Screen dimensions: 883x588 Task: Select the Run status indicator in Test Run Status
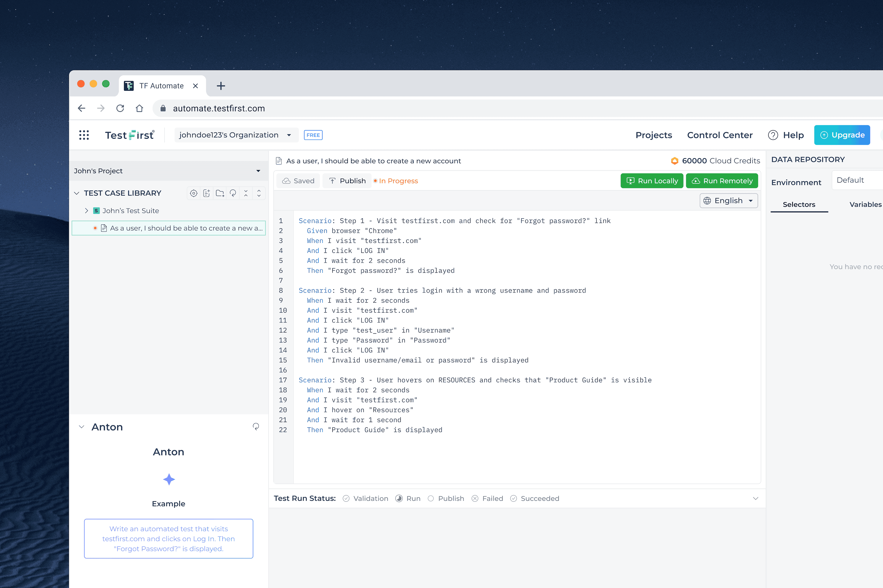pyautogui.click(x=399, y=498)
